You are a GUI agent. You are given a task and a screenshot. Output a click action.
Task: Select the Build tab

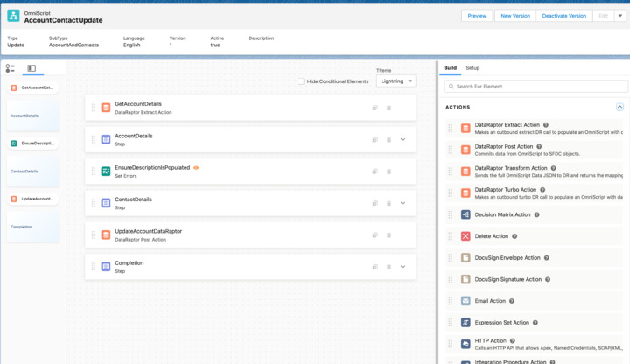[x=450, y=68]
